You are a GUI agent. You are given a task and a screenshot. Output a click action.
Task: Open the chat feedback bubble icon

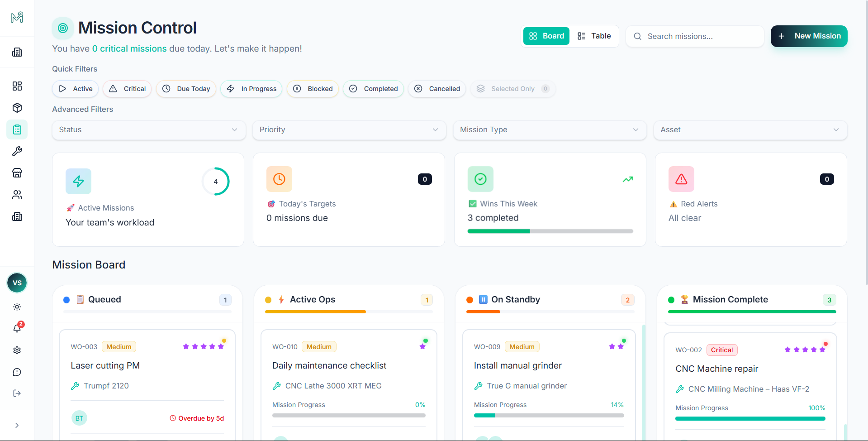(17, 372)
